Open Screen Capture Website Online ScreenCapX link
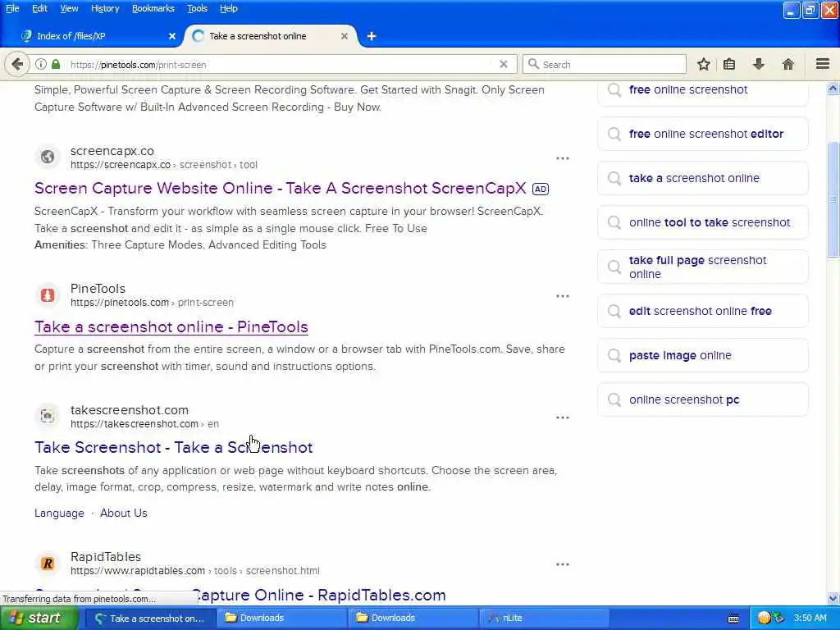 [x=281, y=188]
